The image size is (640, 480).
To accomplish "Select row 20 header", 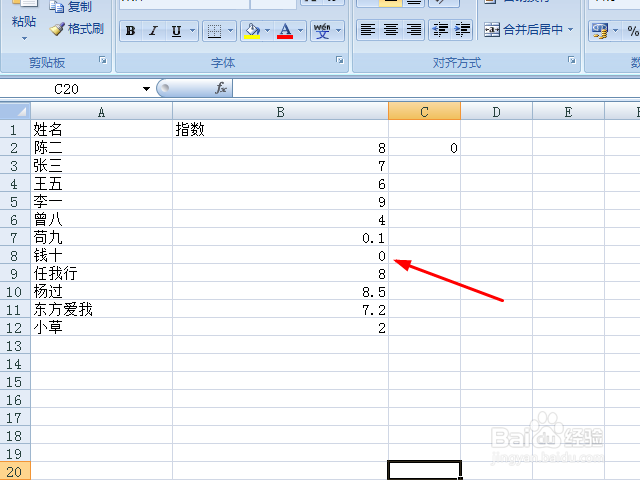I will click(15, 471).
